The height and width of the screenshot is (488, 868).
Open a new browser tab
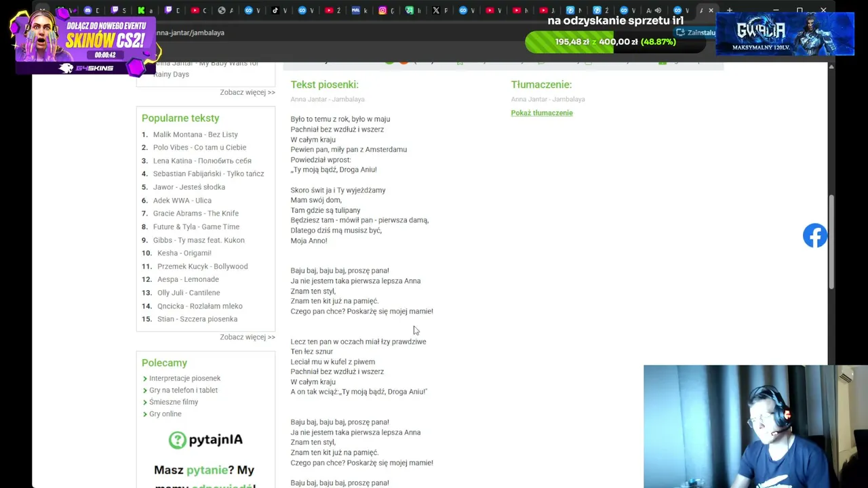(x=730, y=10)
